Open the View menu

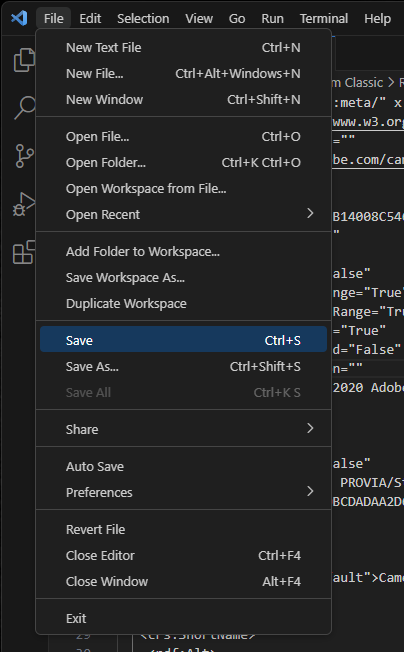[199, 18]
